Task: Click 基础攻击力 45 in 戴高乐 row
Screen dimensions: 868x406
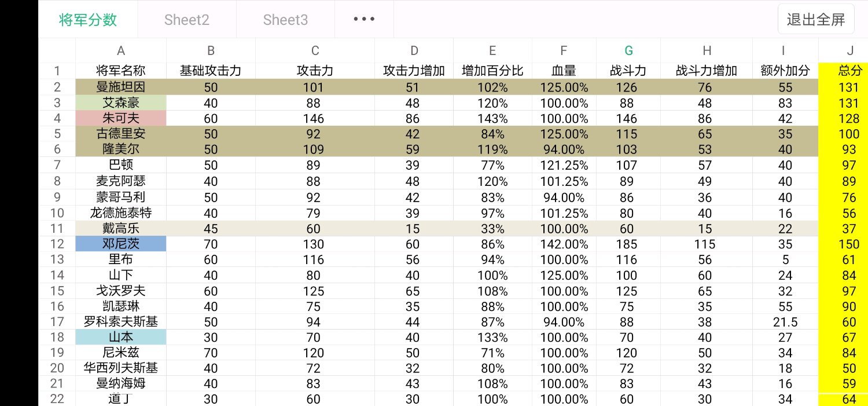Action: click(211, 228)
